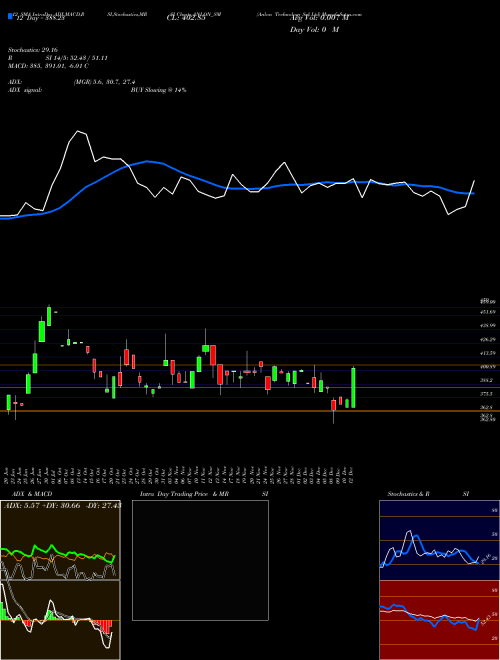Click the '(MGR) 5.6, 30.7, 27.4' ADX values
Viewport: 500px width, 660px height.
point(104,82)
